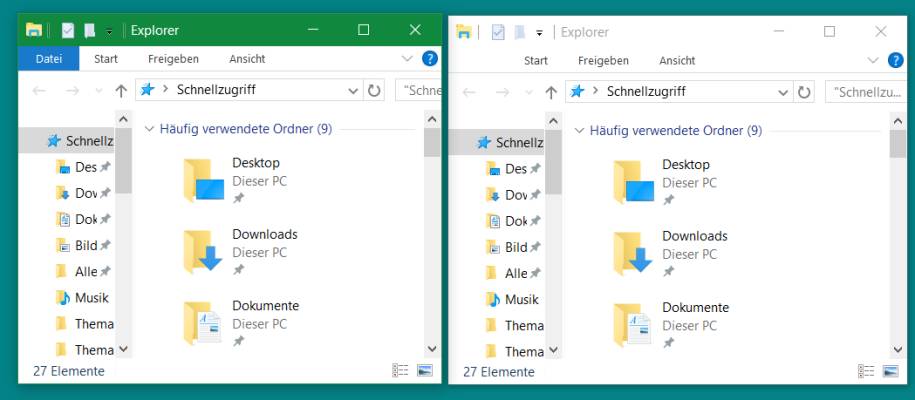Expand ribbon chevron in white Explorer window
Viewport: 915px width, 400px height.
[x=873, y=60]
